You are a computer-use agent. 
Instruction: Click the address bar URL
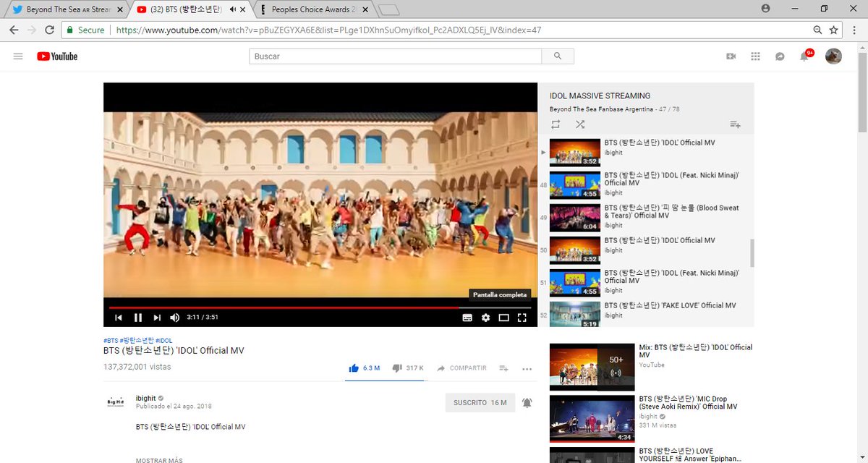click(x=328, y=30)
